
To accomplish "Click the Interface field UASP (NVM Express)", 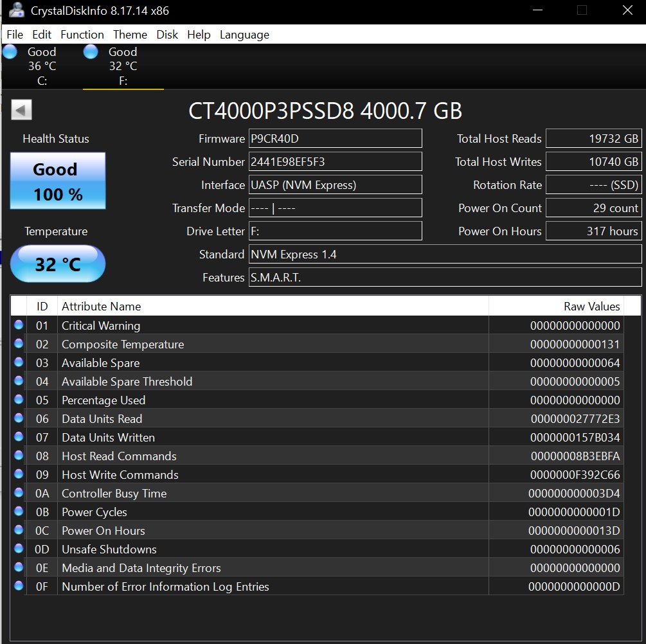I will 336,184.
